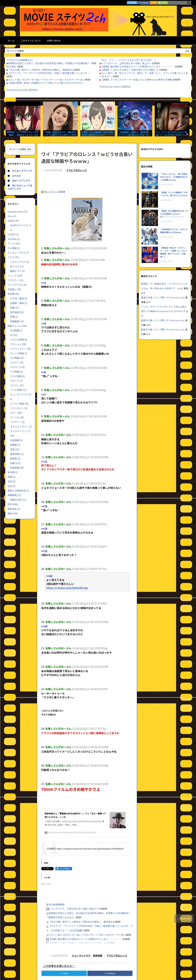Open the アニメ (347) category

(14, 244)
